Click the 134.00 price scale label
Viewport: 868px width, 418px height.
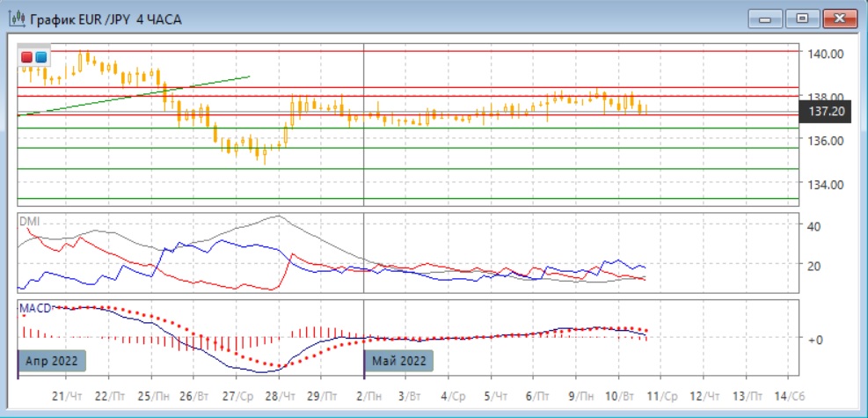826,184
